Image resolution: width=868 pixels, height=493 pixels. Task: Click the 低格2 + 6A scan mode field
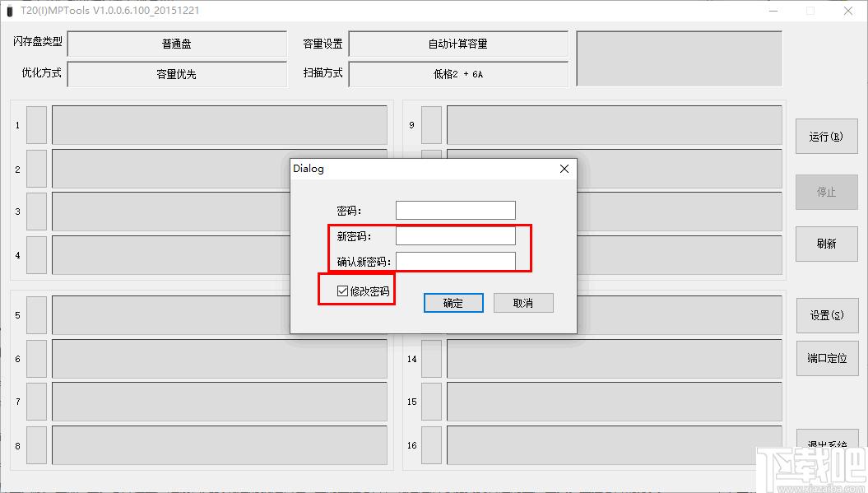coord(458,74)
